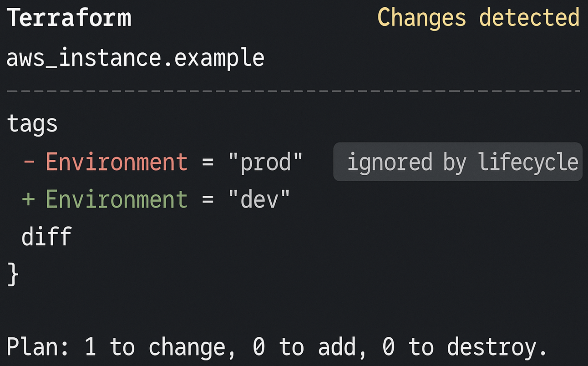Click the diff text under the tags
Viewport: 588px width, 366px height.
pos(46,237)
